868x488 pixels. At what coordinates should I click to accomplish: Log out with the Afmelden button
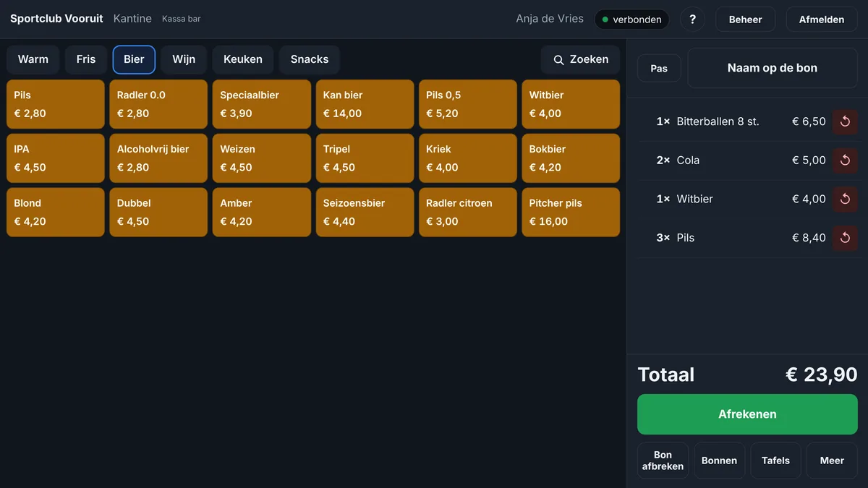point(822,20)
